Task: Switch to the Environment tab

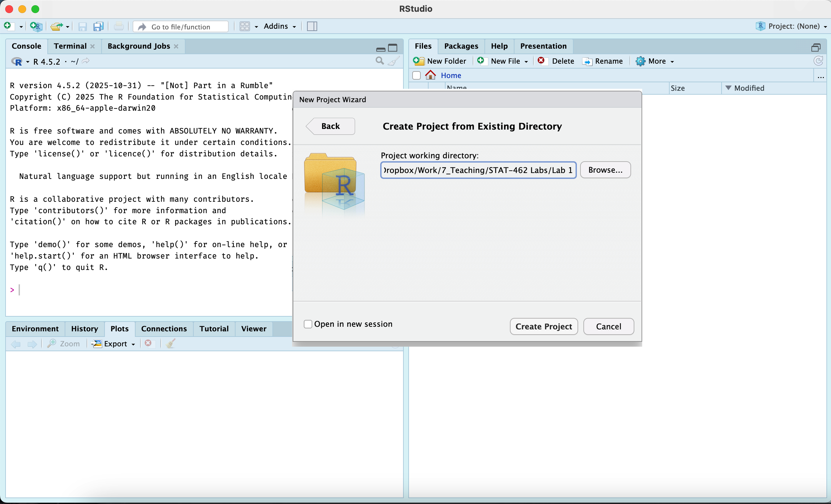Action: 35,329
